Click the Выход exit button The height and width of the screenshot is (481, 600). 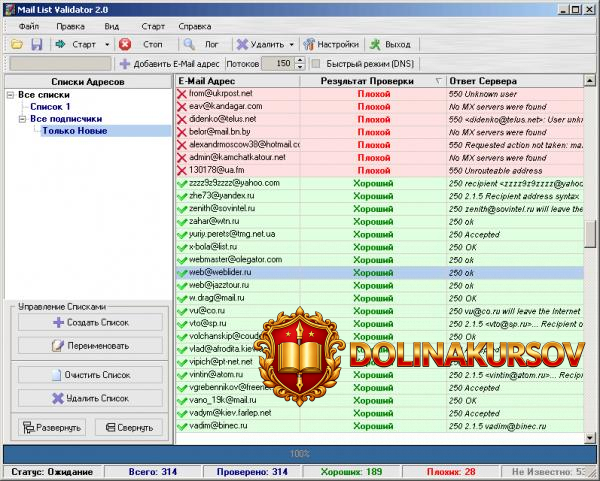tap(390, 44)
